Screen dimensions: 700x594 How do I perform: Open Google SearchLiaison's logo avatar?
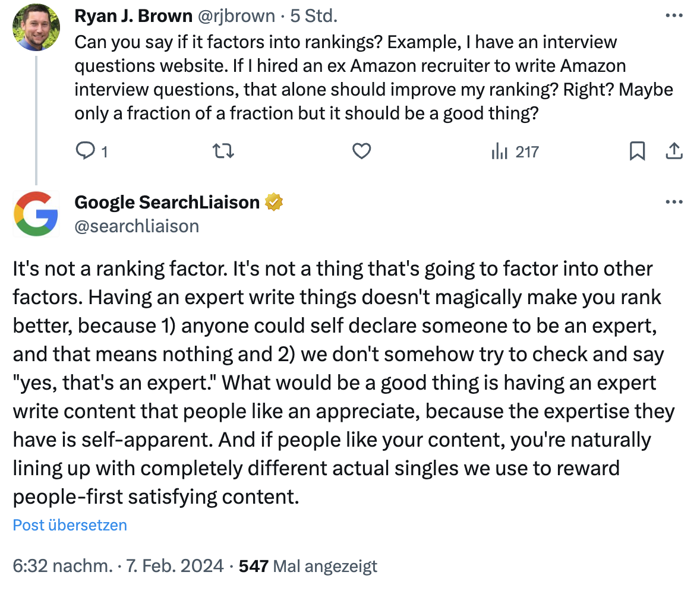(36, 214)
